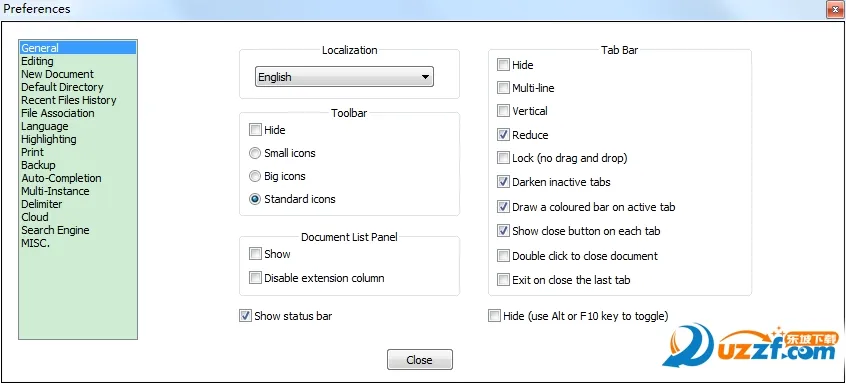The image size is (846, 384).
Task: Open the Localization language dropdown
Action: pyautogui.click(x=344, y=77)
